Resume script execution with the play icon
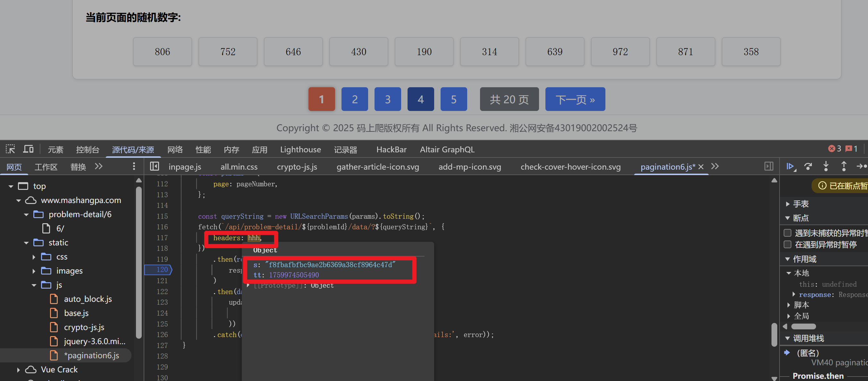 (x=790, y=166)
